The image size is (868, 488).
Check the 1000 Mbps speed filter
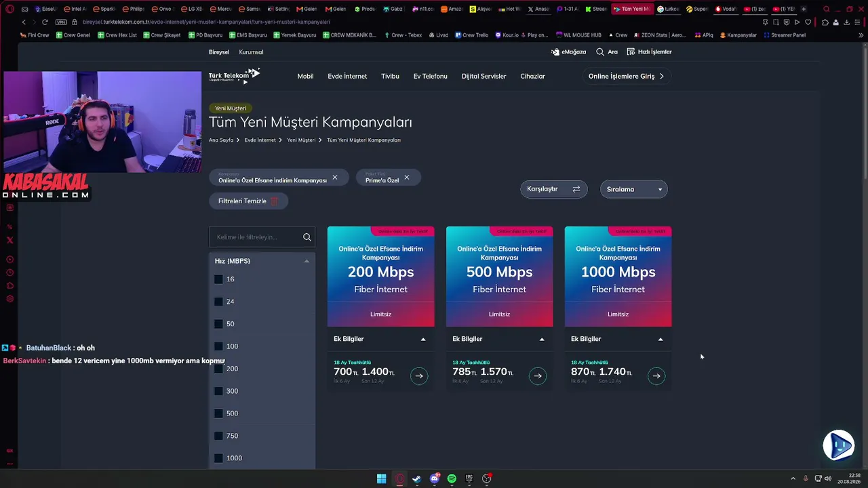click(x=218, y=458)
